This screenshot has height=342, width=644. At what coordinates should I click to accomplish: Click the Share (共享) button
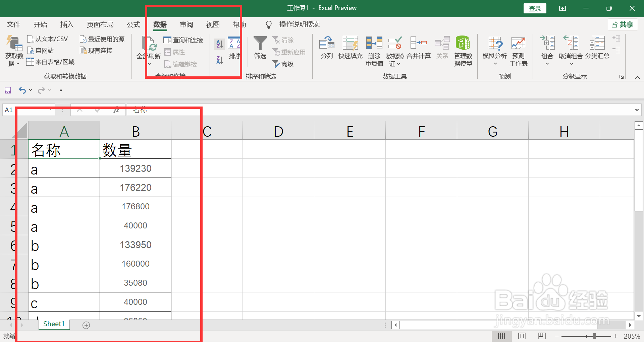tap(623, 24)
